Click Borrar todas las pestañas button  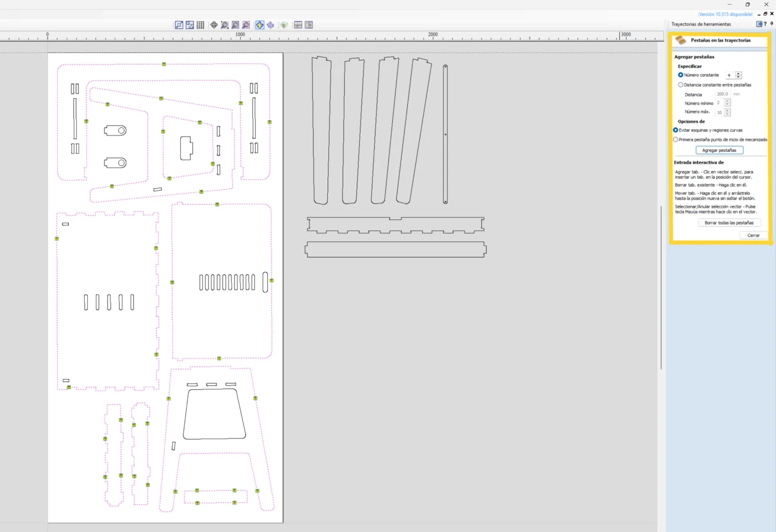tap(729, 223)
